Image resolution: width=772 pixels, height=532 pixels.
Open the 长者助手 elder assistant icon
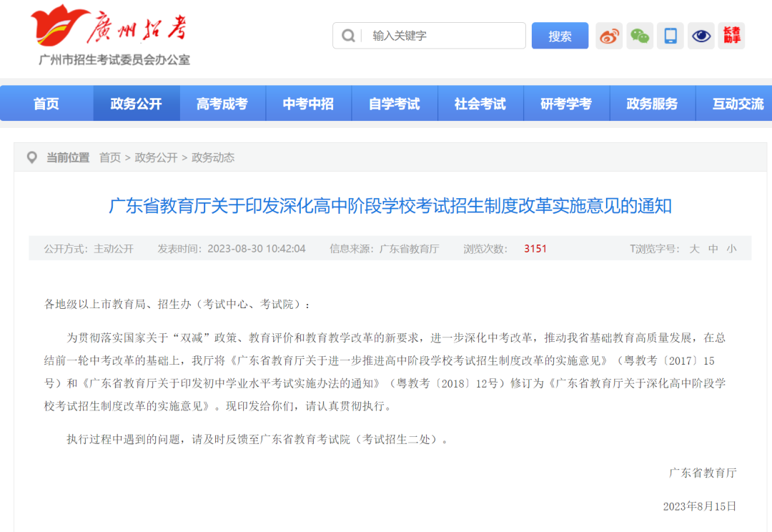point(731,36)
